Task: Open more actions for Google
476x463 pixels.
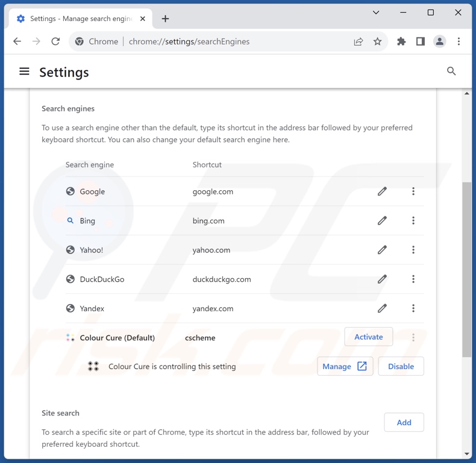Action: tap(413, 191)
